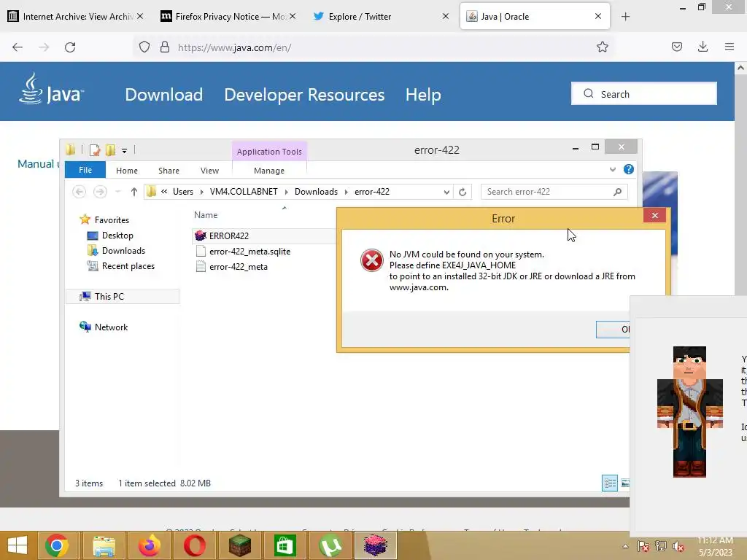Switch to Firefox on the taskbar

(x=149, y=545)
